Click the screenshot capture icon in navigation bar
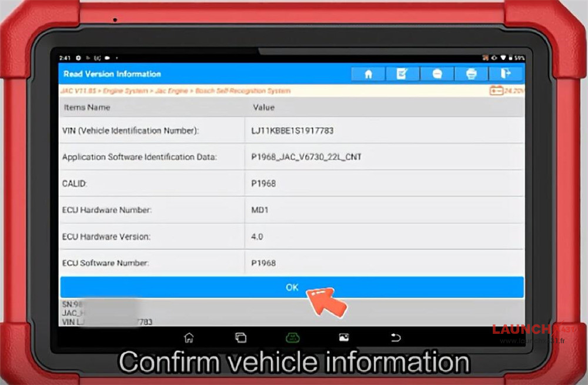 click(344, 337)
